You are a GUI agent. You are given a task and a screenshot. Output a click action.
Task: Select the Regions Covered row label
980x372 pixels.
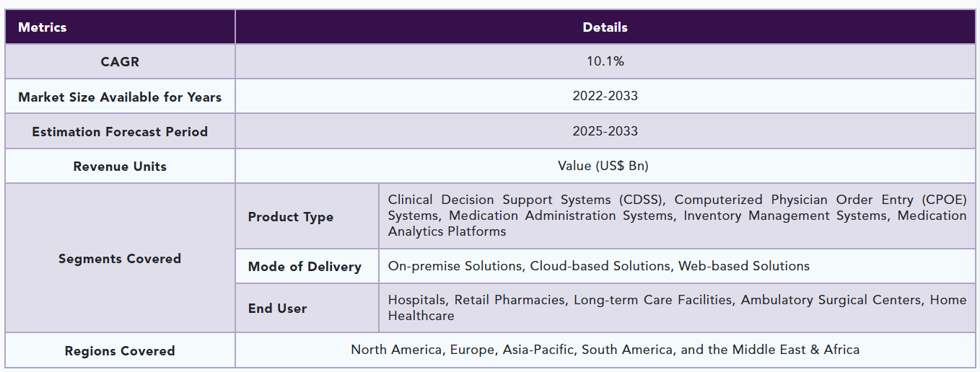point(120,351)
